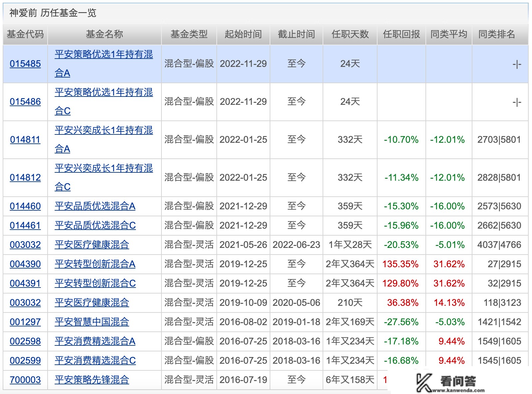The height and width of the screenshot is (394, 532).
Task: Click the 基金名称 column header
Action: point(105,34)
